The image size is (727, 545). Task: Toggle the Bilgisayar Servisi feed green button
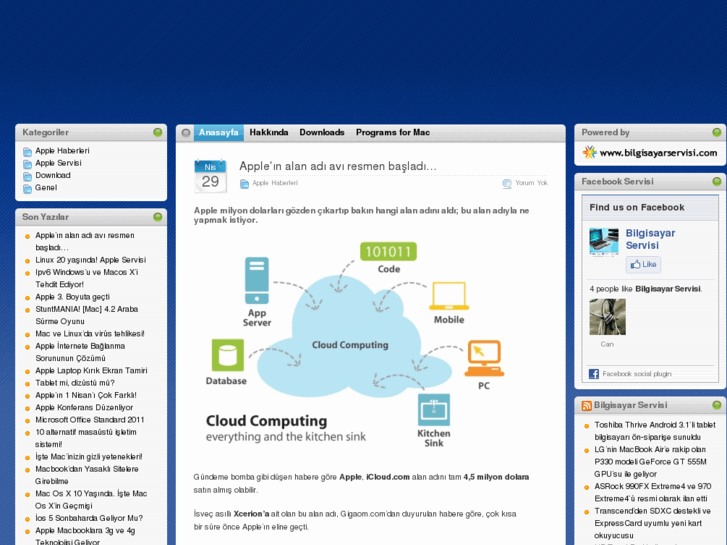click(717, 405)
